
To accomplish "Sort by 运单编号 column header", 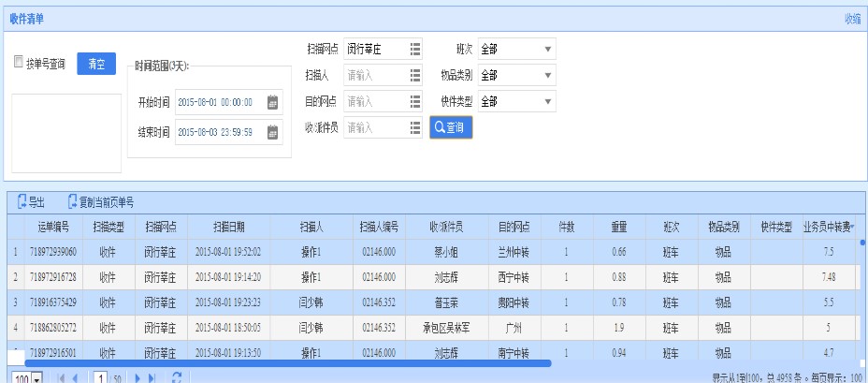I will pos(53,227).
